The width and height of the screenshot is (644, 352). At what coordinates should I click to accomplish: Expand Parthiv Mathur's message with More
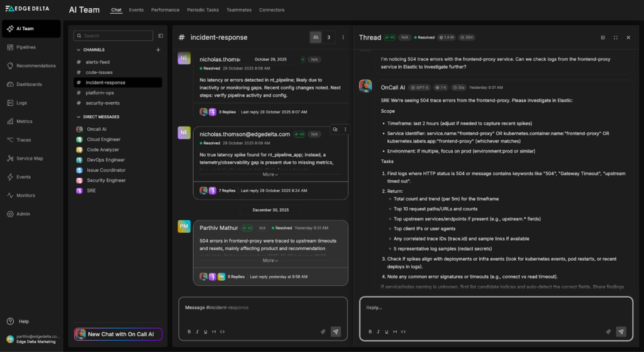(x=270, y=260)
